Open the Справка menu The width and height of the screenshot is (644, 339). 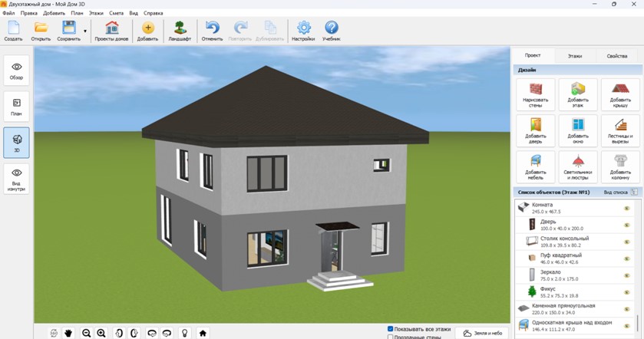pyautogui.click(x=154, y=13)
